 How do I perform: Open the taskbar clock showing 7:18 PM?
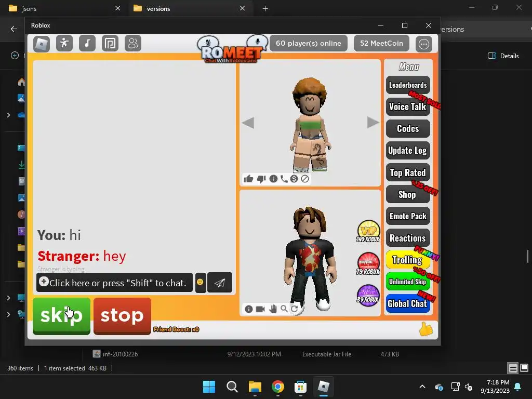(495, 387)
